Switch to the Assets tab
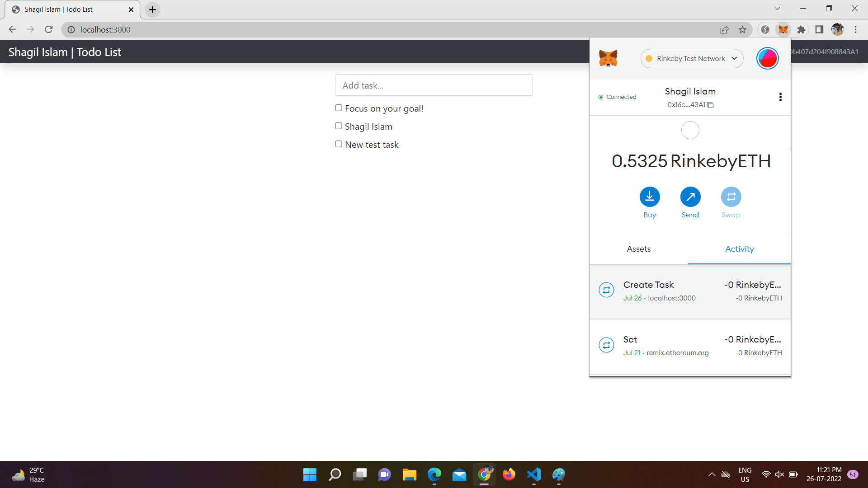The height and width of the screenshot is (488, 868). click(639, 249)
